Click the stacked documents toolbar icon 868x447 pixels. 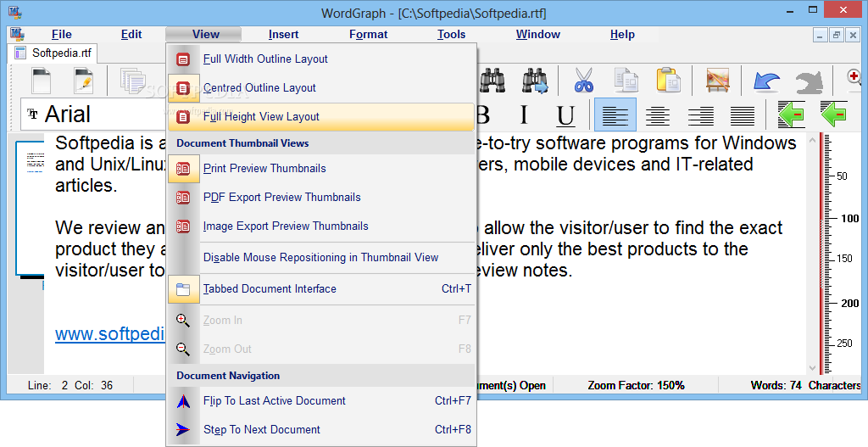(132, 81)
